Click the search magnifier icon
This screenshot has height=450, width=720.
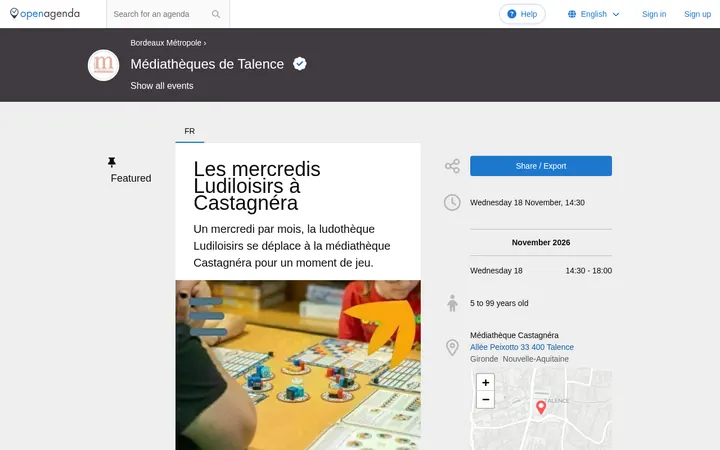tap(216, 14)
